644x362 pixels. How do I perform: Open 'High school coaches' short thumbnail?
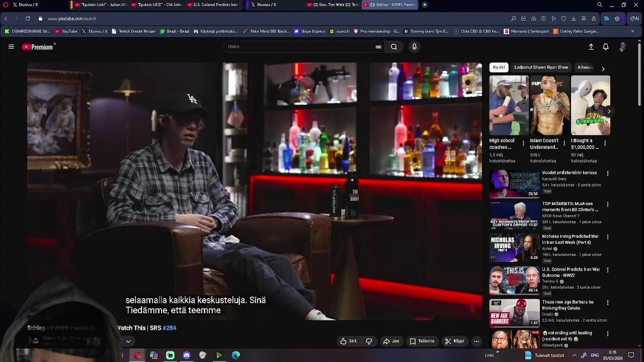(x=509, y=105)
